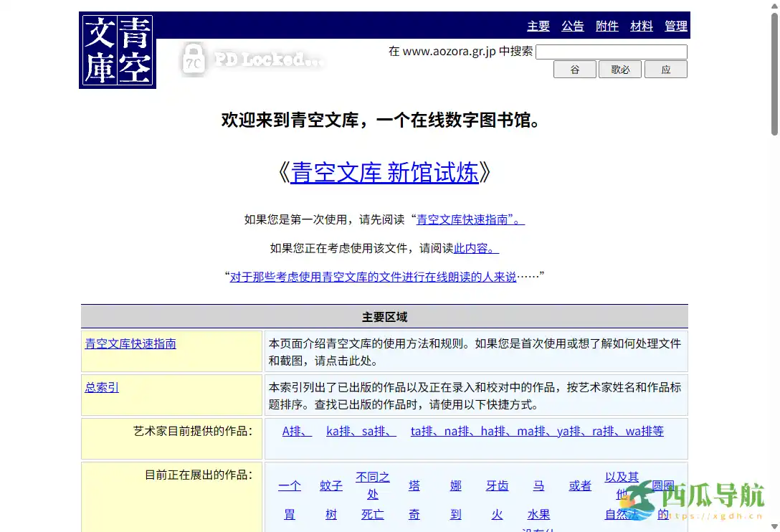Open the work titled 水果
The width and height of the screenshot is (780, 532).
538,514
